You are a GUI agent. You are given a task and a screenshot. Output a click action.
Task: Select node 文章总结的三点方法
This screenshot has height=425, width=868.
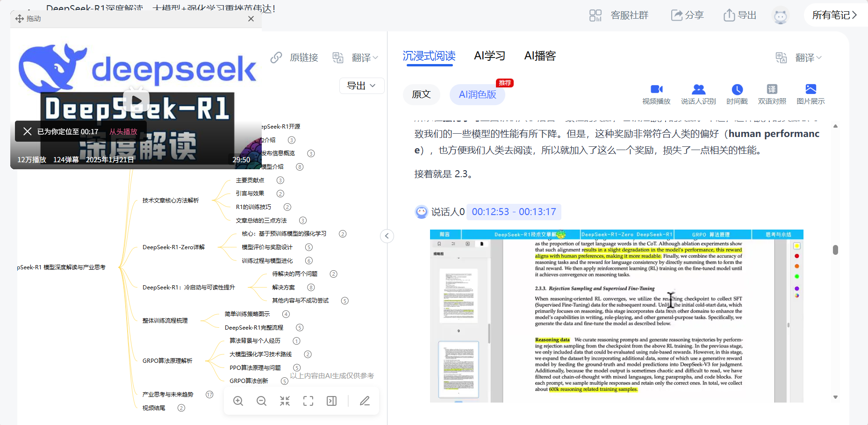click(261, 221)
